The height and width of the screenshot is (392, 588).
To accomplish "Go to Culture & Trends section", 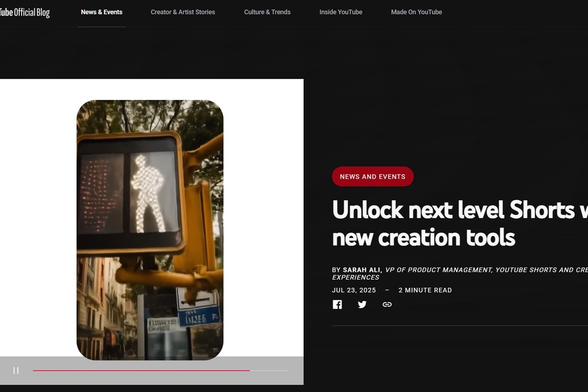I will point(267,12).
